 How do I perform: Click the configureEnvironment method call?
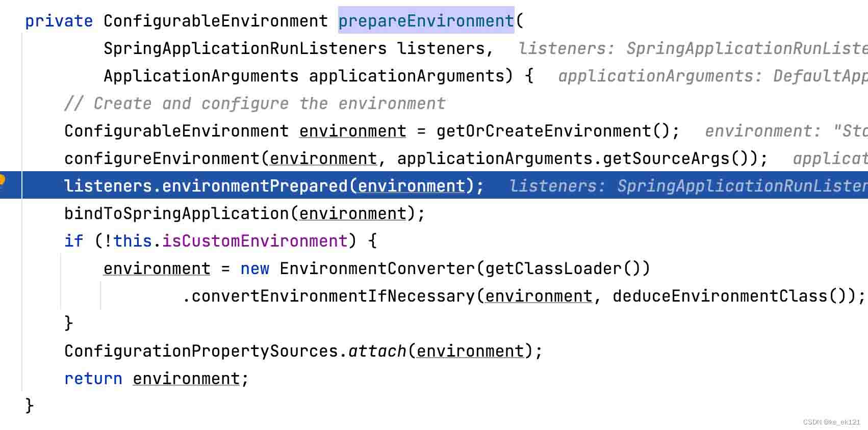tap(163, 158)
